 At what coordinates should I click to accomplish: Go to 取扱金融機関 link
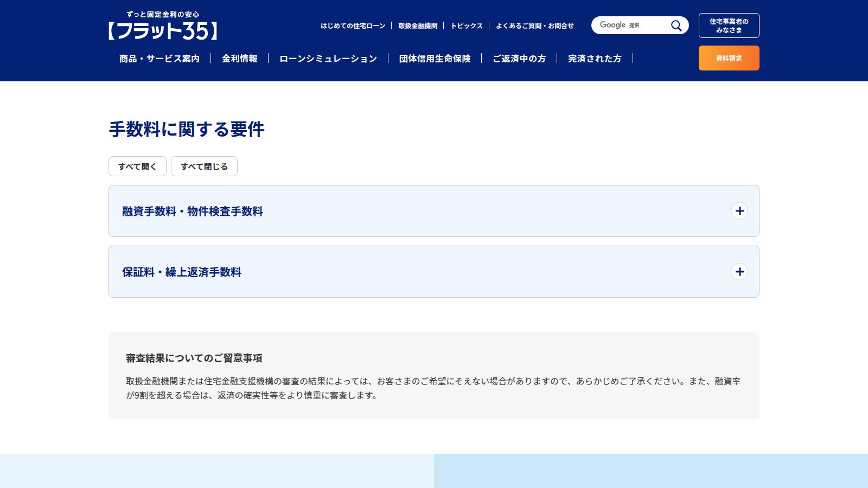(x=418, y=25)
